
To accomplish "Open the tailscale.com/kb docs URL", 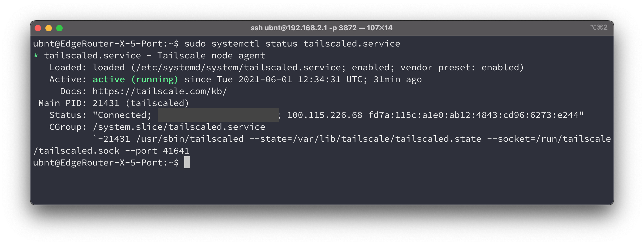I will (x=160, y=91).
